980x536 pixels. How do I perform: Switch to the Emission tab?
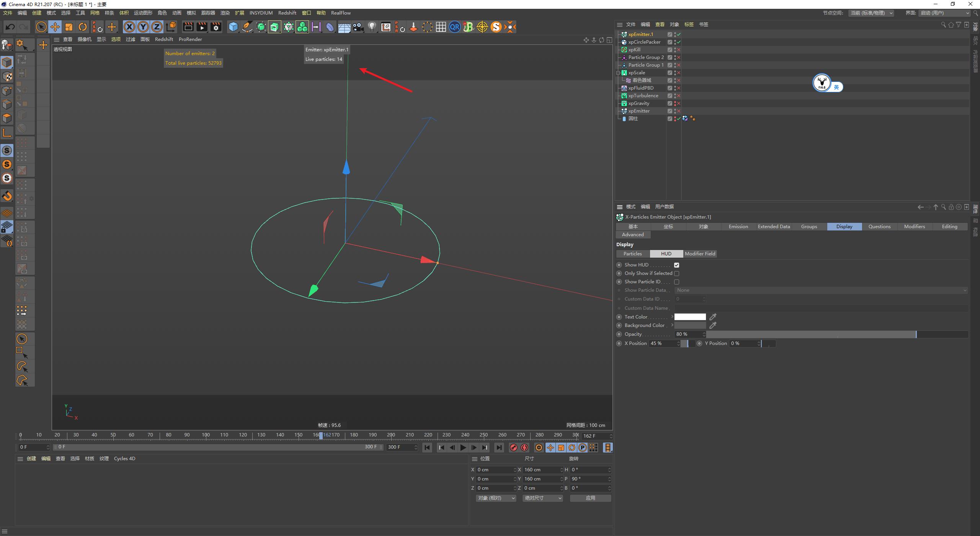pyautogui.click(x=738, y=226)
